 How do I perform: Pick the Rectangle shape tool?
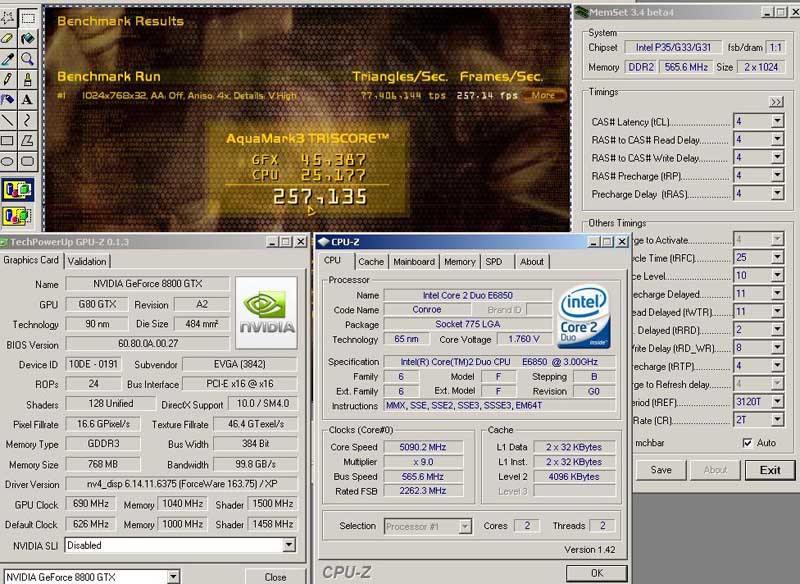7,140
